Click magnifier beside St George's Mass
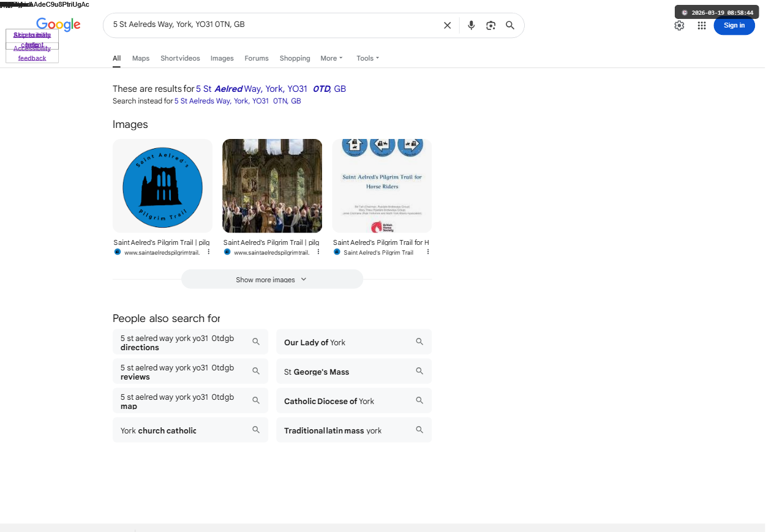This screenshot has width=774, height=532. point(419,371)
